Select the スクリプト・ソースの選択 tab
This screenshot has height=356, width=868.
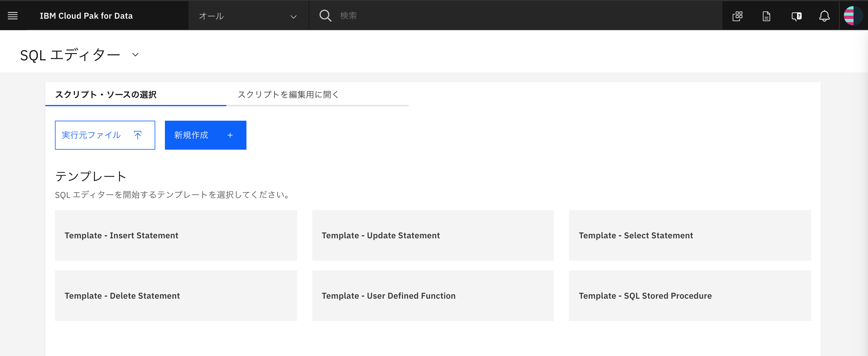[106, 95]
